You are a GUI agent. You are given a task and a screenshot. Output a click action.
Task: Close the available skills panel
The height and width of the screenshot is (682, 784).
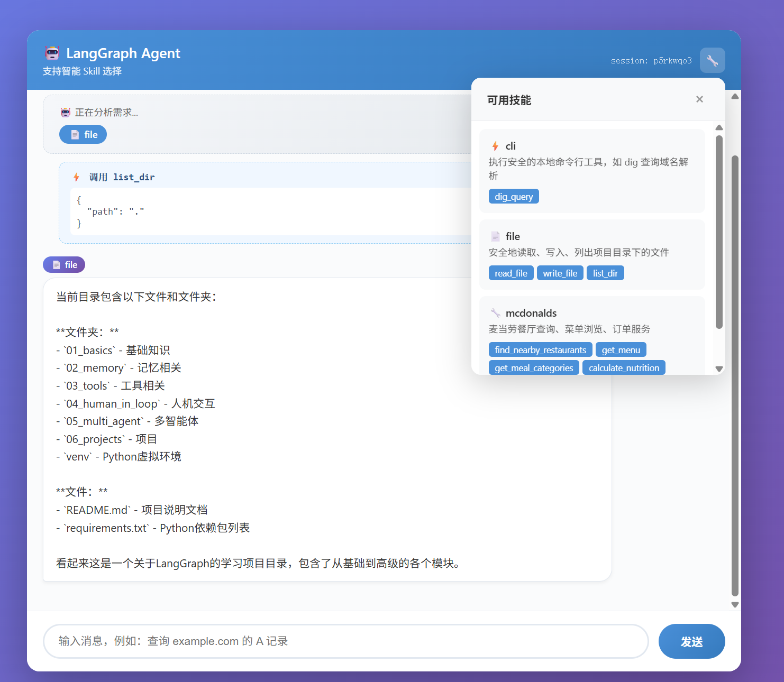point(699,99)
